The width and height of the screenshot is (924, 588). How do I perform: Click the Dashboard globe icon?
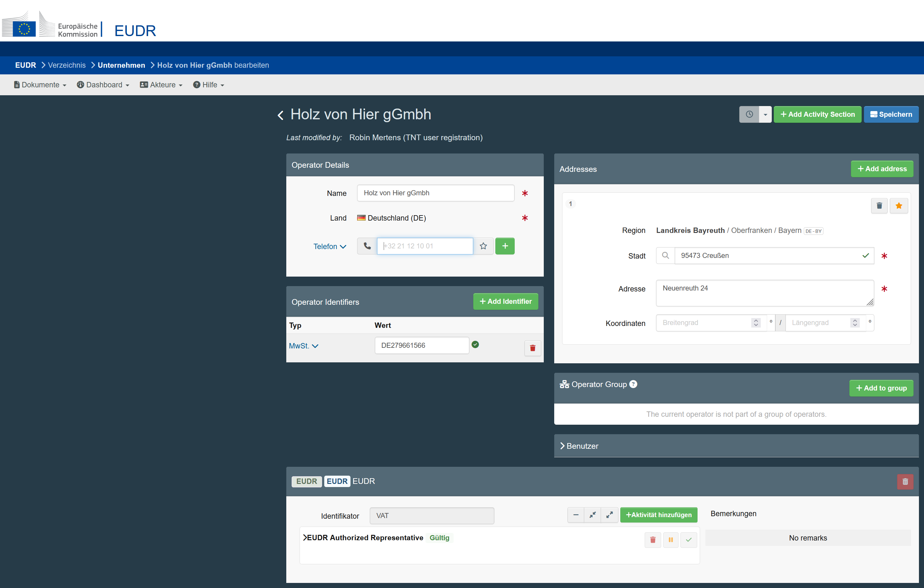point(80,85)
